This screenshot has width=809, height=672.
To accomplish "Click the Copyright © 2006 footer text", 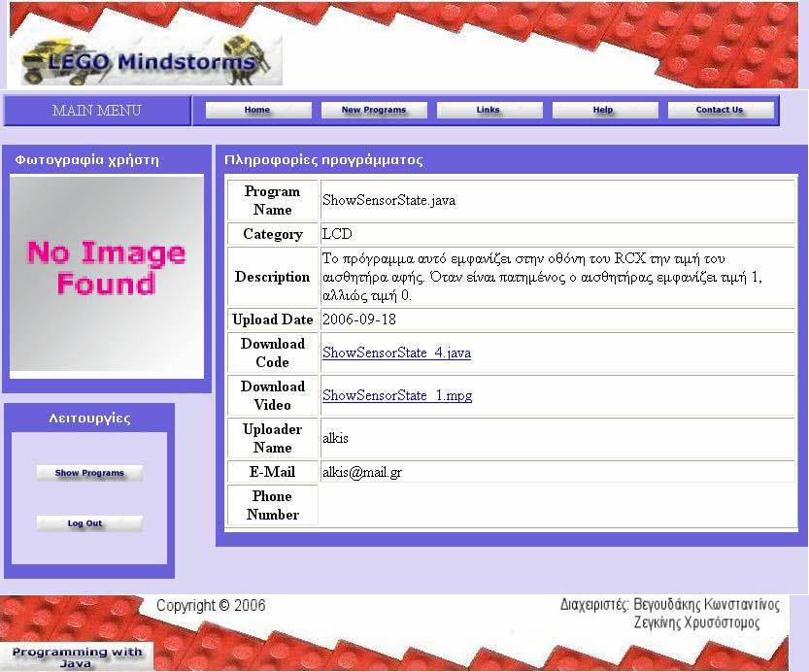I will (211, 605).
